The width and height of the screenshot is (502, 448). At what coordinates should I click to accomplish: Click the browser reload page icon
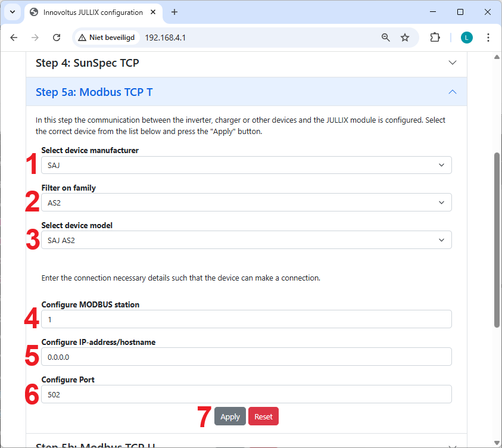point(57,38)
